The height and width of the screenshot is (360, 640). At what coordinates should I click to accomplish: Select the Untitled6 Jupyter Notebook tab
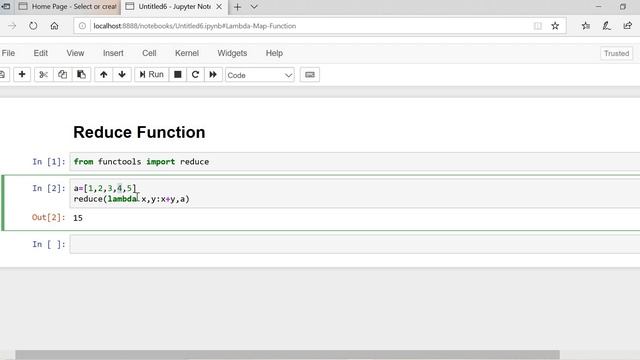tap(171, 7)
